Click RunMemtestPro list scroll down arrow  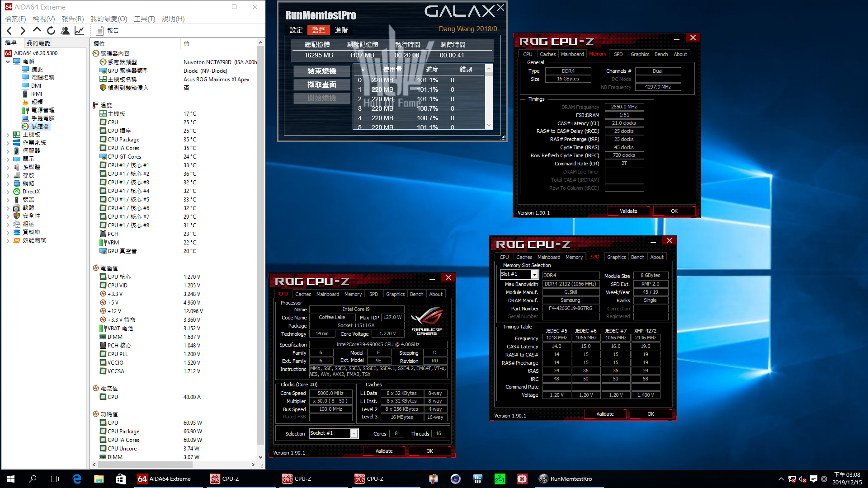pyautogui.click(x=489, y=126)
